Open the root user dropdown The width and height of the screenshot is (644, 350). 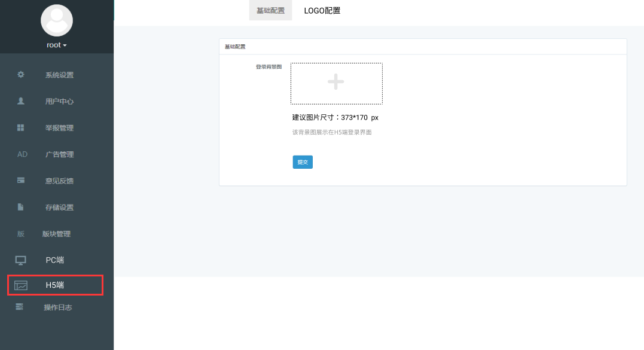click(x=57, y=45)
